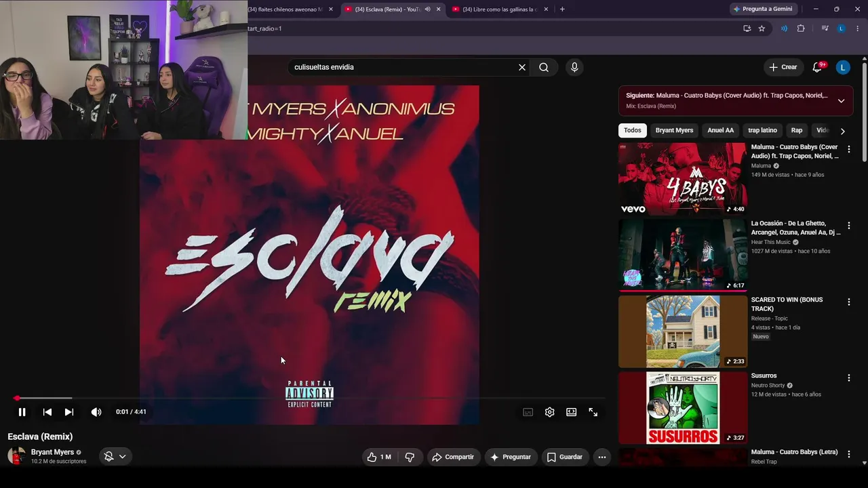Enter fullscreen mode on the player
Viewport: 868px width, 488px height.
point(593,412)
